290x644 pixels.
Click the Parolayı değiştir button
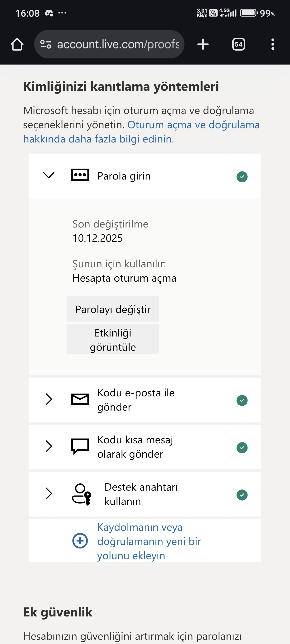point(113,309)
